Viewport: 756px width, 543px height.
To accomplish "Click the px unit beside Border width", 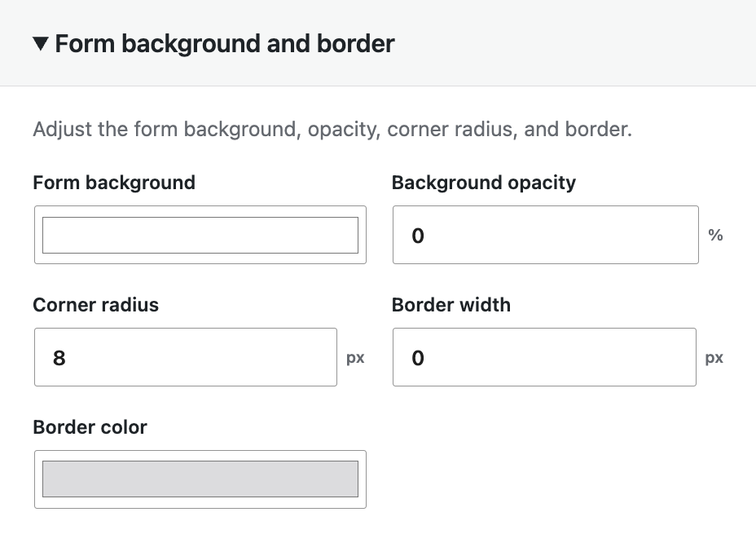I will point(714,358).
